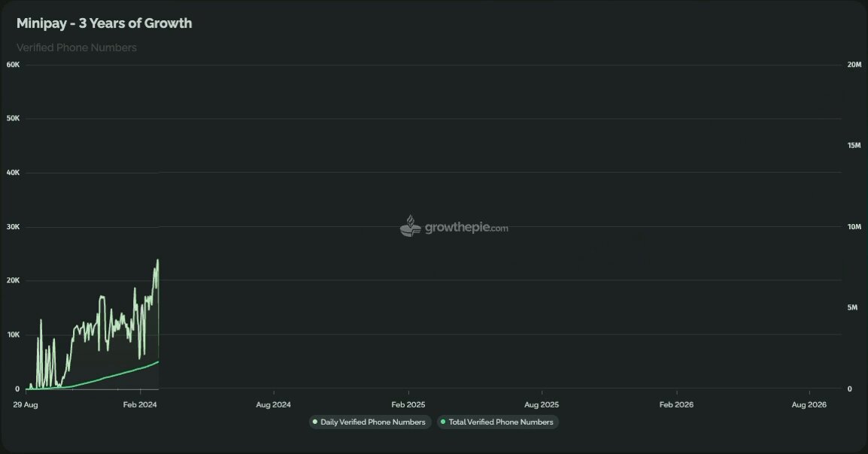Screen dimensions: 868x454
Task: Click the '10M' right axis label
Action: 854,227
